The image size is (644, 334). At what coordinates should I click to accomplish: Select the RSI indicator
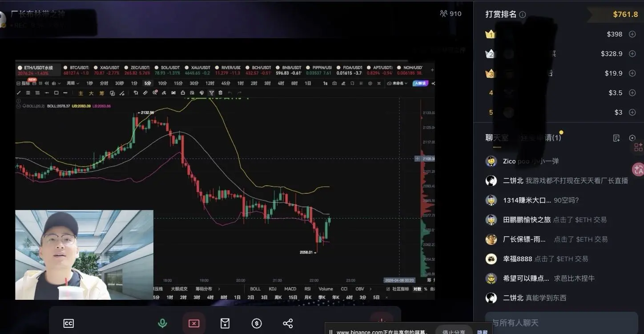pyautogui.click(x=307, y=289)
